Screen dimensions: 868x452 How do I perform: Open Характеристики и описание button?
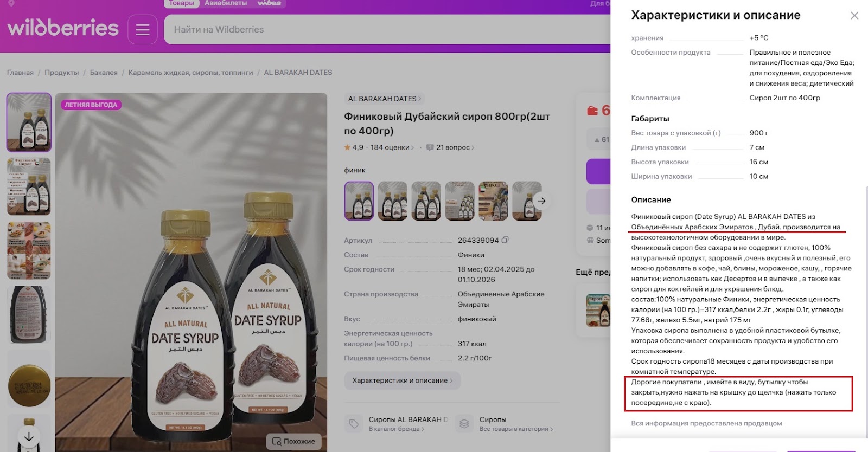coord(402,380)
